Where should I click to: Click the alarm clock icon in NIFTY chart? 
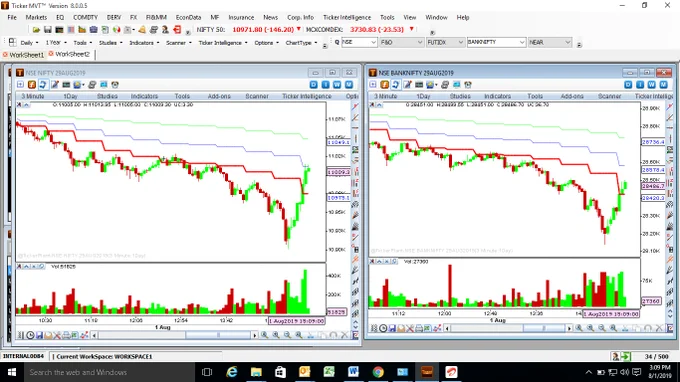point(115,85)
